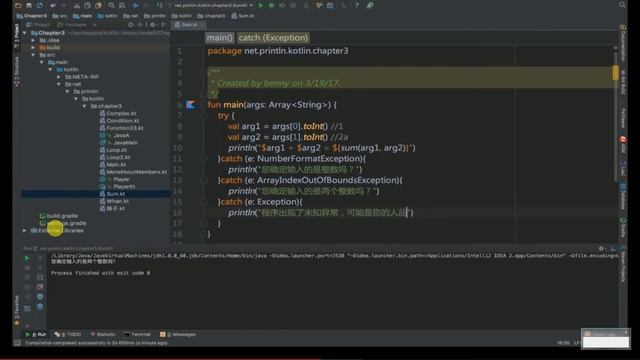The width and height of the screenshot is (640, 360).
Task: Collapse the src folder
Action: coord(33,55)
